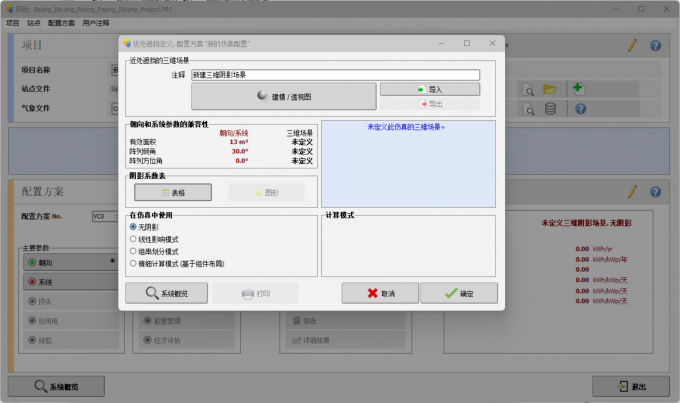The image size is (680, 403).
Task: Click the 系统 parameter button
Action: [71, 282]
